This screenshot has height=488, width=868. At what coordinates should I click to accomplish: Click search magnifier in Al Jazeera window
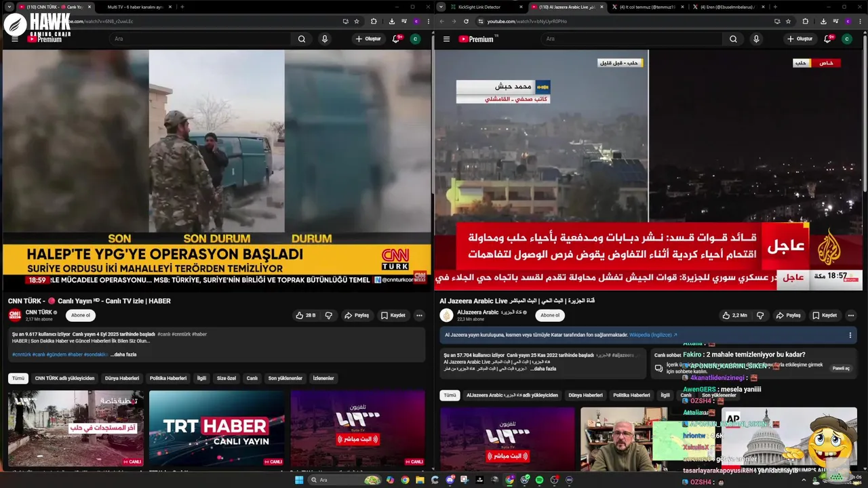[733, 39]
